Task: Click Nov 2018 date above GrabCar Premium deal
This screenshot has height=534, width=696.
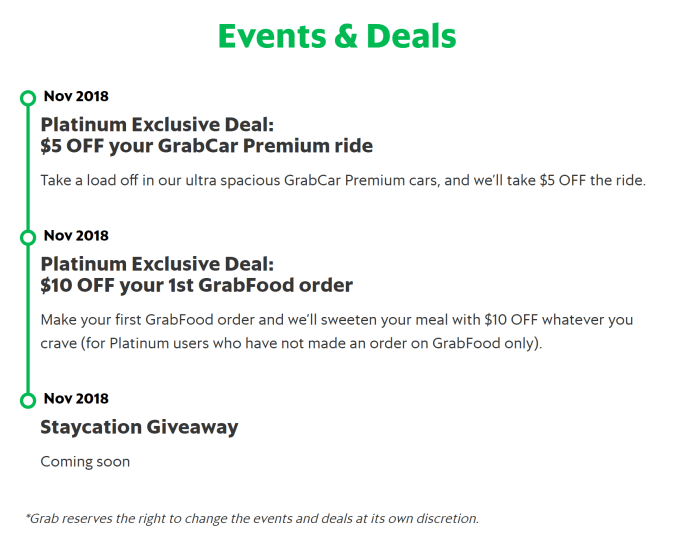Action: tap(76, 97)
